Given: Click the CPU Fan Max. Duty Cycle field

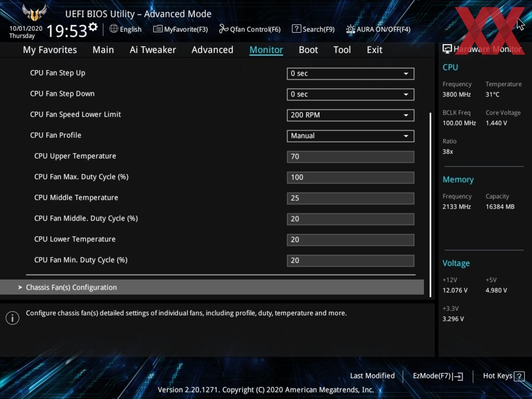Looking at the screenshot, I should 350,177.
